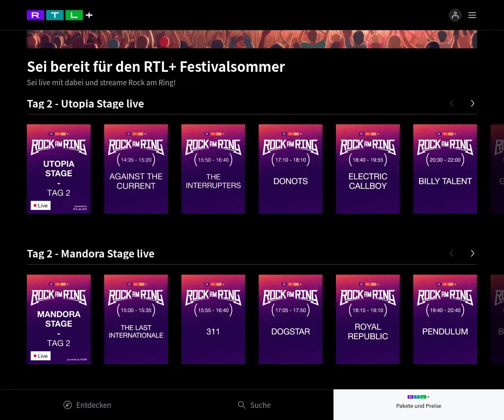Open Against The Current card

136,169
